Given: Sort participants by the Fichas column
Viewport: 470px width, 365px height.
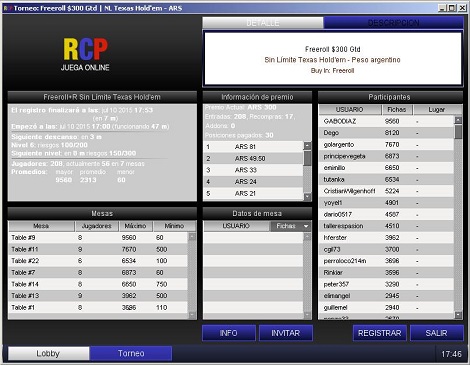Looking at the screenshot, I should pyautogui.click(x=397, y=110).
